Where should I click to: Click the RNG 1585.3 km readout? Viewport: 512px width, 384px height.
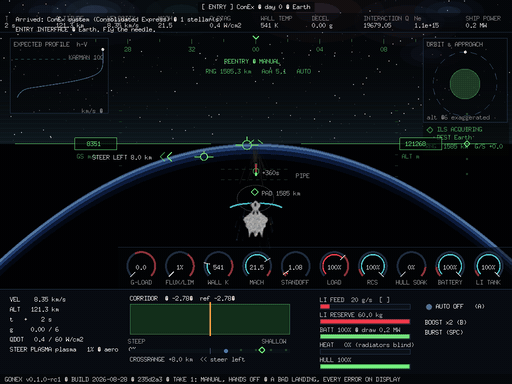click(x=228, y=71)
